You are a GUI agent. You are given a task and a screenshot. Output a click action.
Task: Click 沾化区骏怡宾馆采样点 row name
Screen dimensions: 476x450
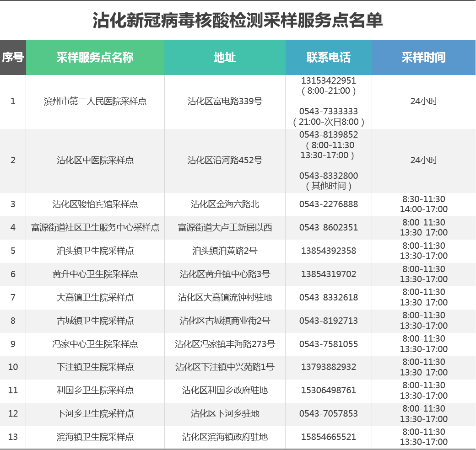[95, 204]
